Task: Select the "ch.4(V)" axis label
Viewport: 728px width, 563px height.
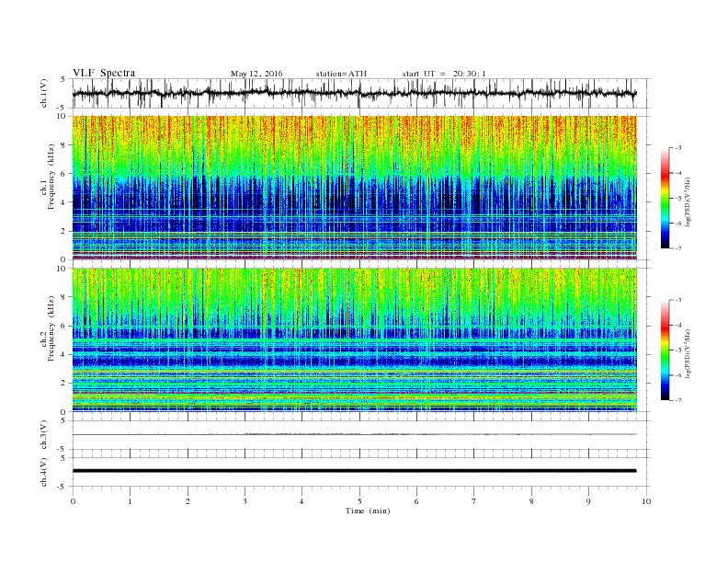Action: pyautogui.click(x=44, y=472)
